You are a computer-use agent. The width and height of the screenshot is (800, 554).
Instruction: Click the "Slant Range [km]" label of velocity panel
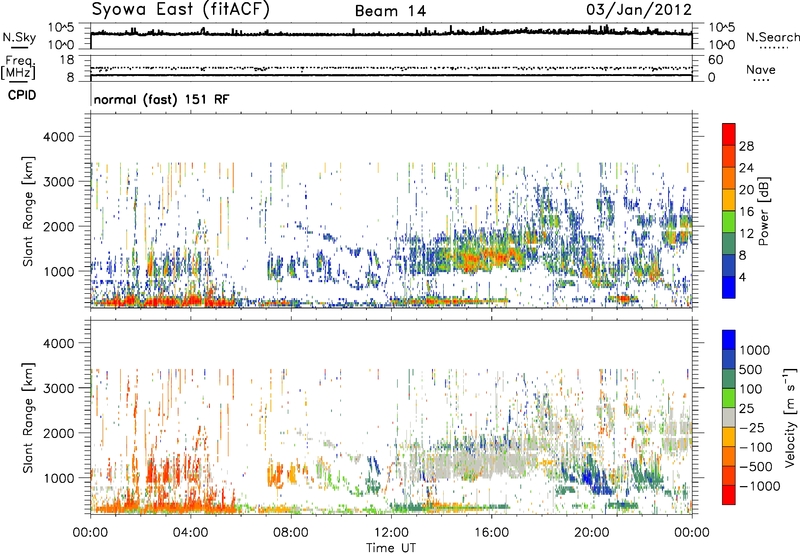[x=28, y=417]
